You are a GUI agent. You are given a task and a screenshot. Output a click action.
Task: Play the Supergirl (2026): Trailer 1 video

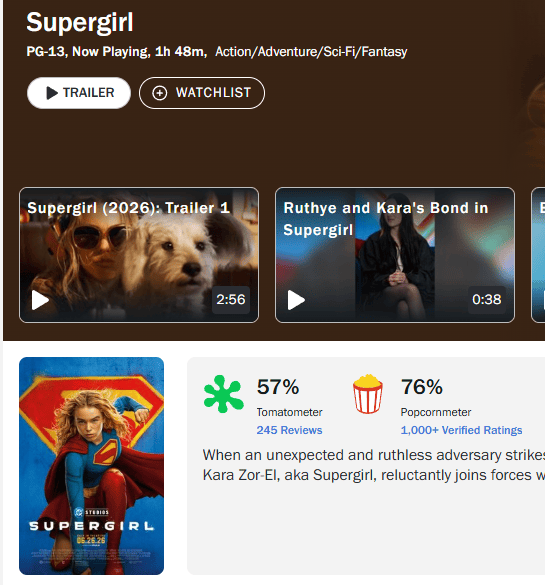40,300
